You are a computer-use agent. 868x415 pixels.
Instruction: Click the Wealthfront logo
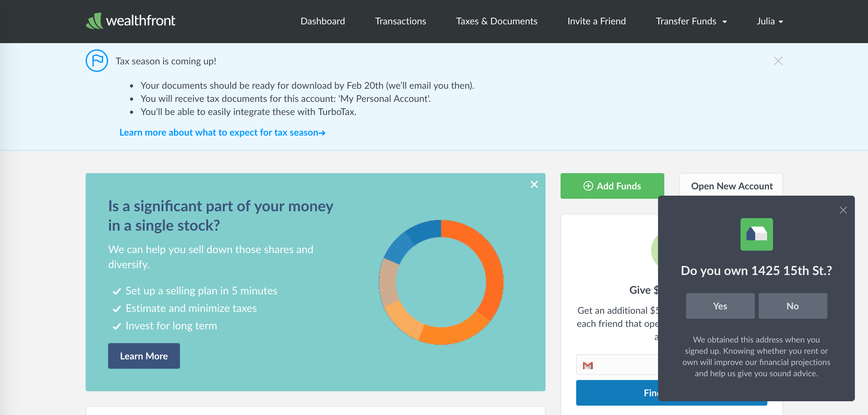pos(130,21)
